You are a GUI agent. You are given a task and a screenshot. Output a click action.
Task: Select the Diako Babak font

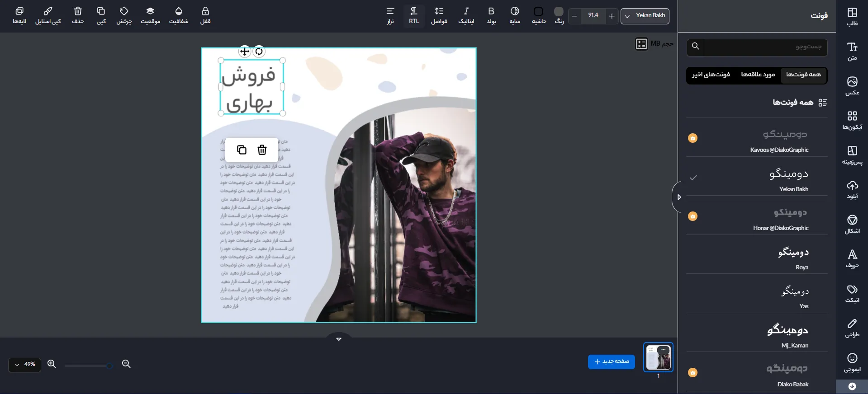757,372
